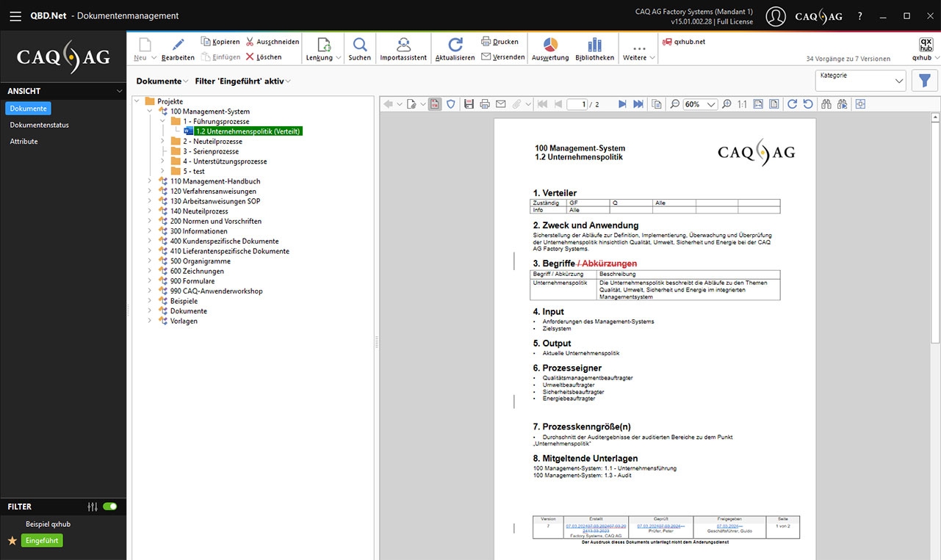Viewport: 941px width, 560px height.
Task: Select Attribute view
Action: pos(24,142)
